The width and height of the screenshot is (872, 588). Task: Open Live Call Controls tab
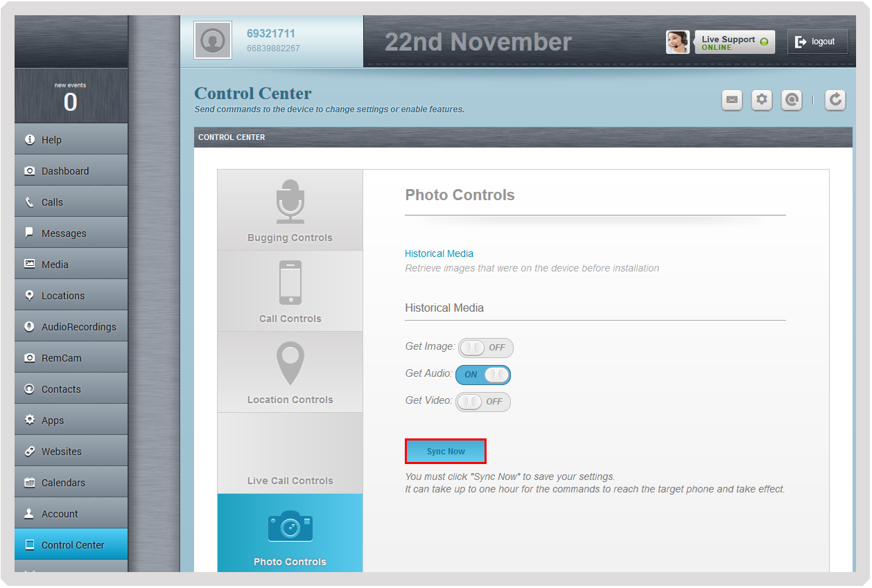[x=290, y=453]
